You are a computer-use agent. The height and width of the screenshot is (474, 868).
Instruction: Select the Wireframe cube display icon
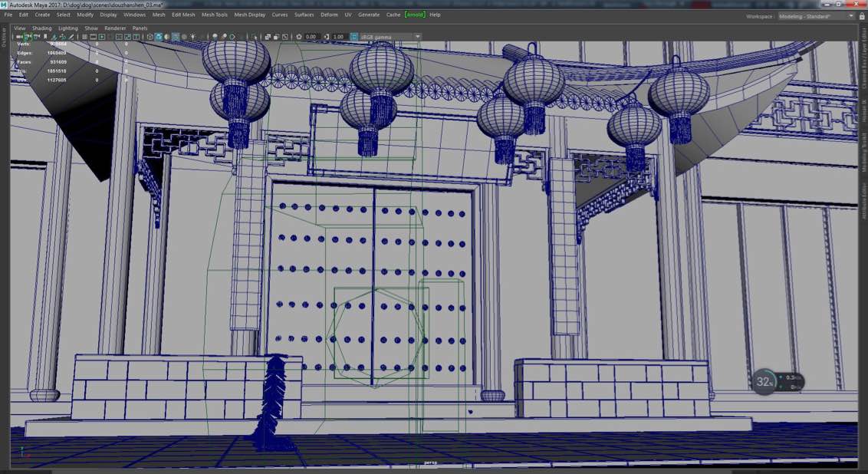click(150, 37)
